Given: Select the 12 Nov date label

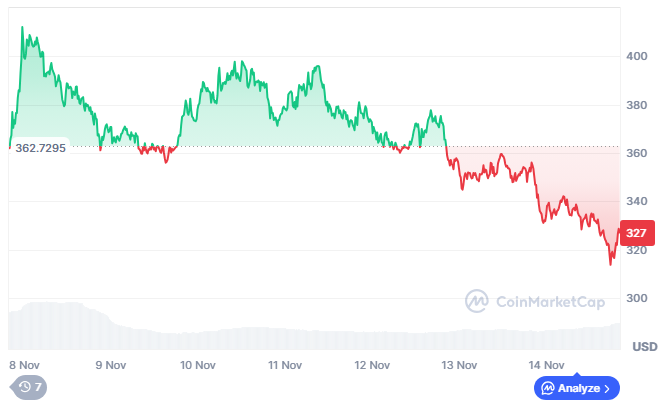Looking at the screenshot, I should [372, 365].
